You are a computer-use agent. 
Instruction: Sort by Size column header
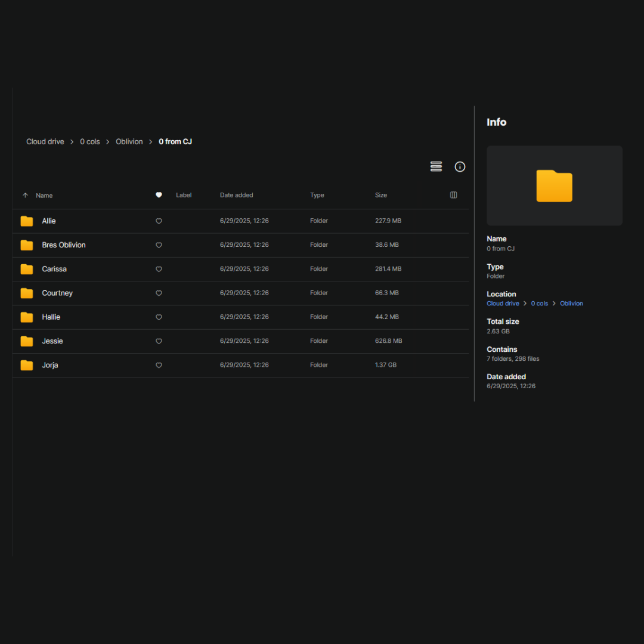pyautogui.click(x=381, y=195)
